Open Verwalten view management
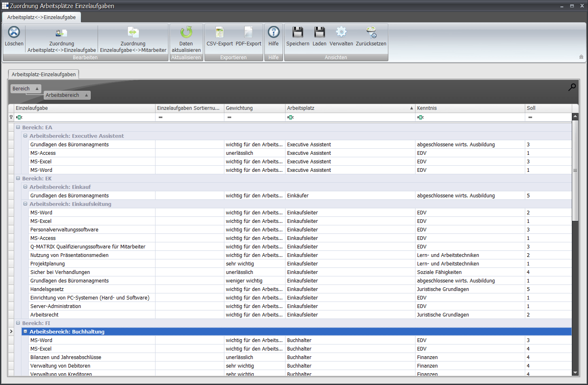Screen dimensions: 588x385 (x=341, y=33)
